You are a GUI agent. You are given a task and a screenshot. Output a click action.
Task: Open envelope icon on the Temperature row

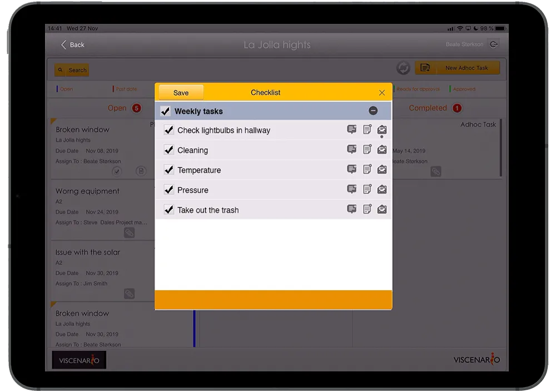tap(382, 169)
